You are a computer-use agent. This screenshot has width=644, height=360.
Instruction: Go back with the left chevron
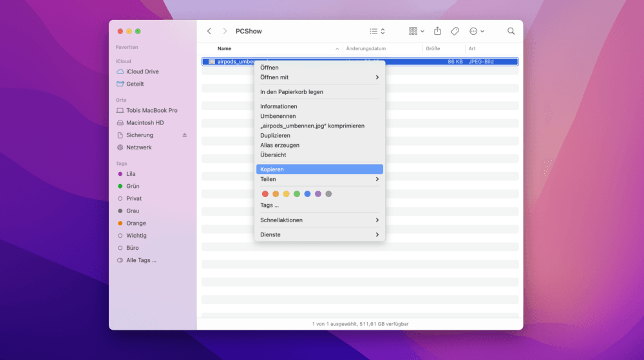click(x=209, y=31)
